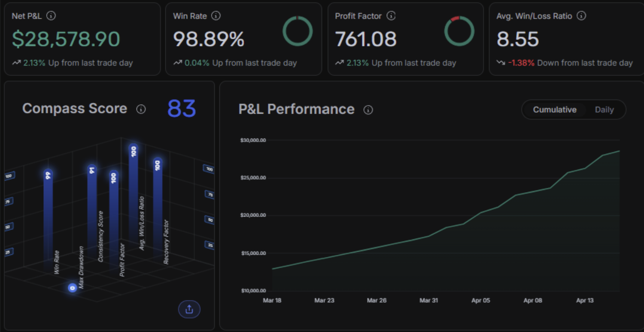Viewport: 644px width, 332px height.
Task: Click the Compass Score info icon
Action: tap(141, 109)
